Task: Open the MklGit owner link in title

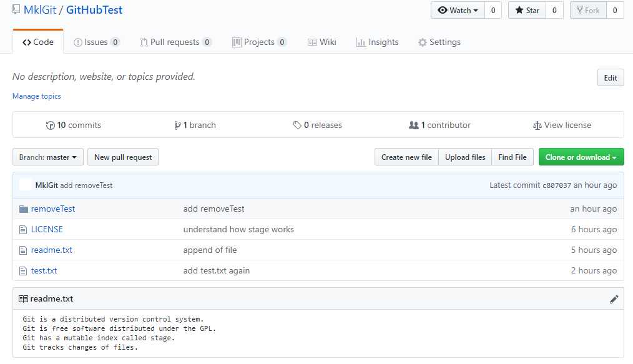Action: [39, 10]
